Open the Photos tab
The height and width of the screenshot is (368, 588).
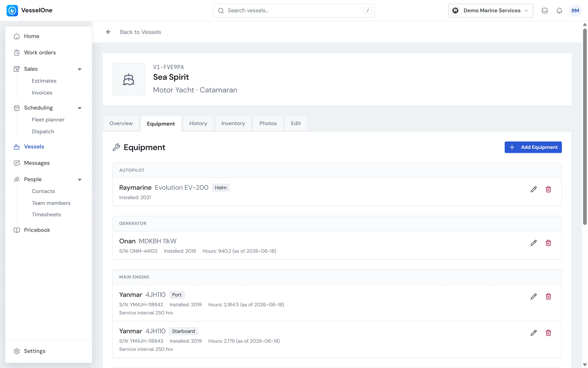click(268, 123)
